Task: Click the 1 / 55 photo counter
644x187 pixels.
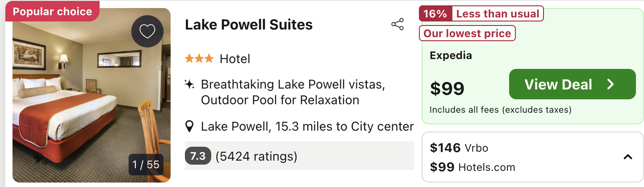Action: 146,165
